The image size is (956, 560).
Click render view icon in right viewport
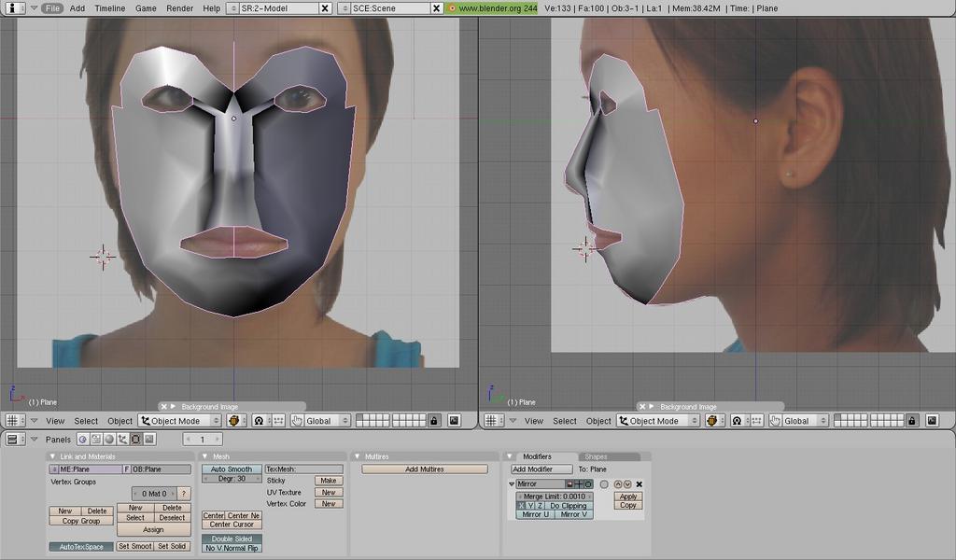pos(932,420)
